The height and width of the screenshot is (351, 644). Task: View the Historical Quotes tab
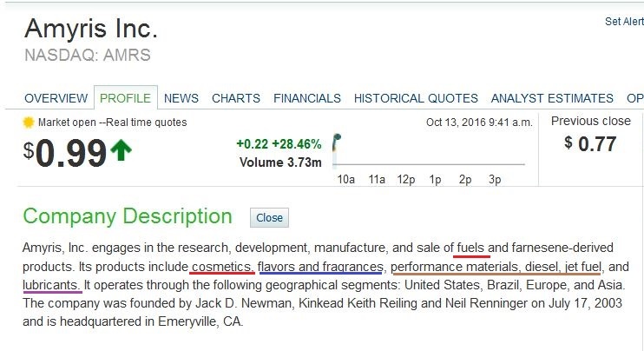[x=416, y=98]
